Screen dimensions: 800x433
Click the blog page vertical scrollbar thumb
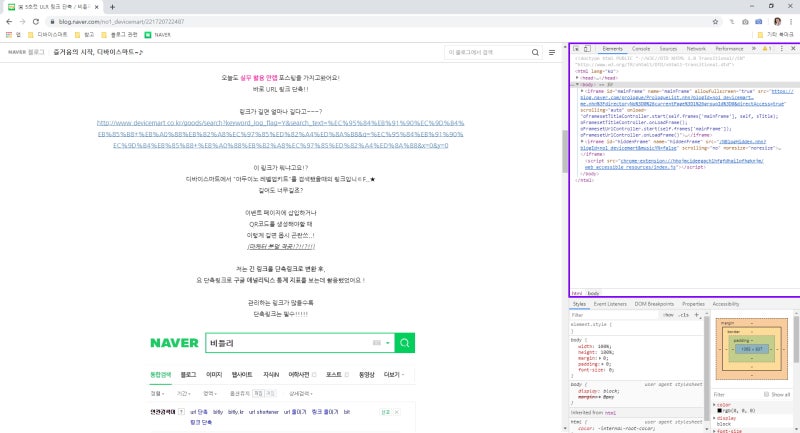[564, 151]
